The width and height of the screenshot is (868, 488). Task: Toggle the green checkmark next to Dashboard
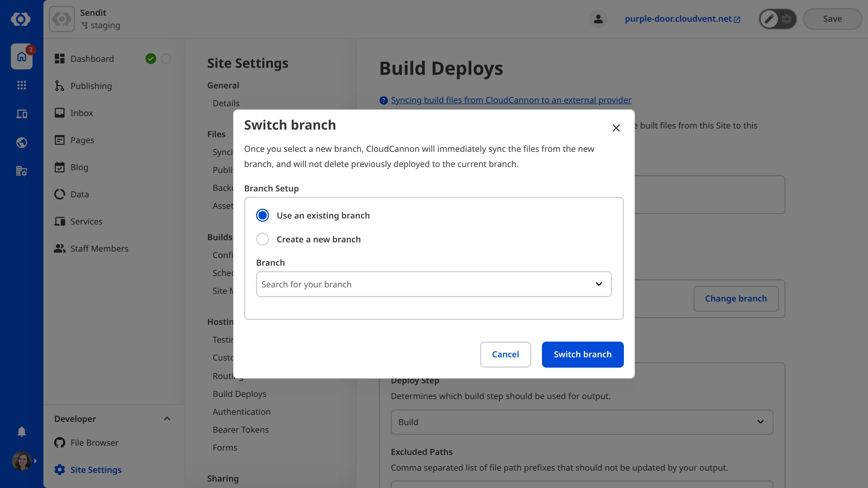151,58
